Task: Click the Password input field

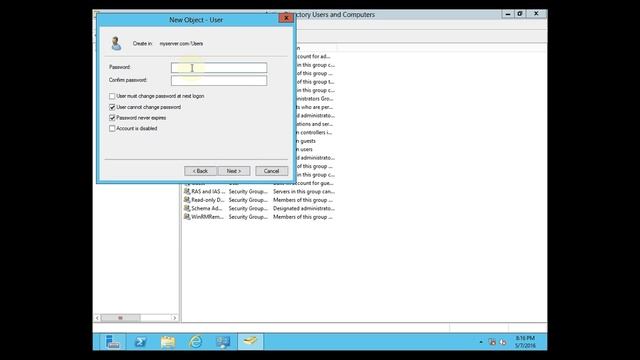Action: pos(219,68)
